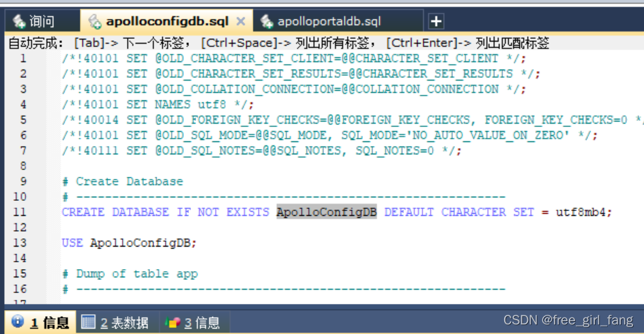The width and height of the screenshot is (644, 334).
Task: Click the OLD_COLLATION_CONNECTION statement on line 3
Action: click(293, 89)
